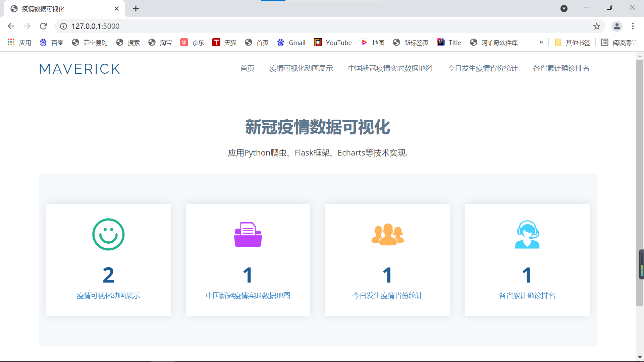This screenshot has width=644, height=362.
Task: Click the orange people group icon
Action: (387, 234)
